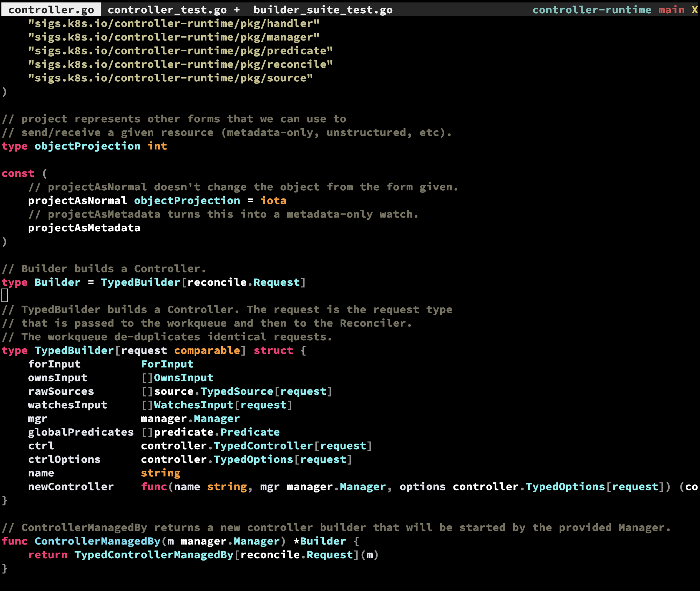The image size is (700, 591).
Task: Click the main branch label in the tabline
Action: click(671, 10)
